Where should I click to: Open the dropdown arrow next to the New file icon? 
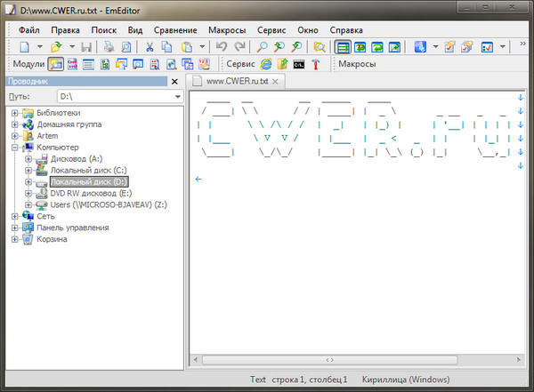click(x=37, y=46)
